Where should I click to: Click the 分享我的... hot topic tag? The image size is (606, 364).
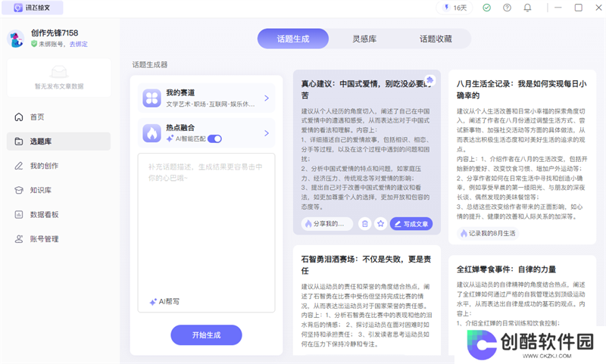327,224
